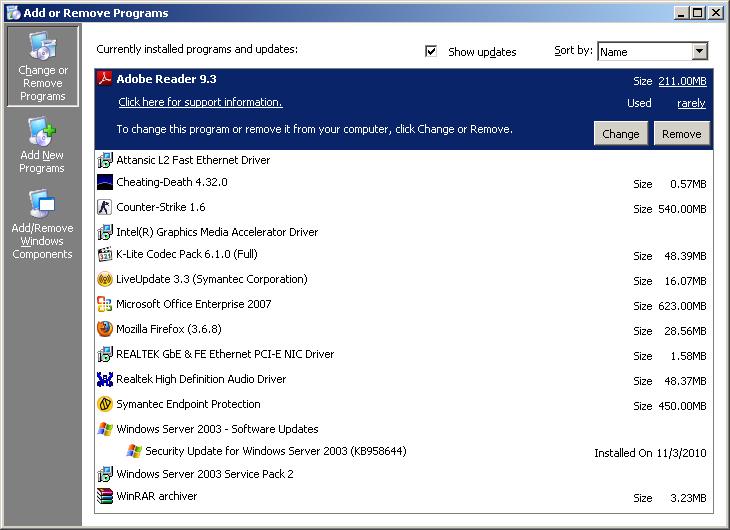Click the WinRAR archiver books icon
730x530 pixels.
tap(105, 496)
